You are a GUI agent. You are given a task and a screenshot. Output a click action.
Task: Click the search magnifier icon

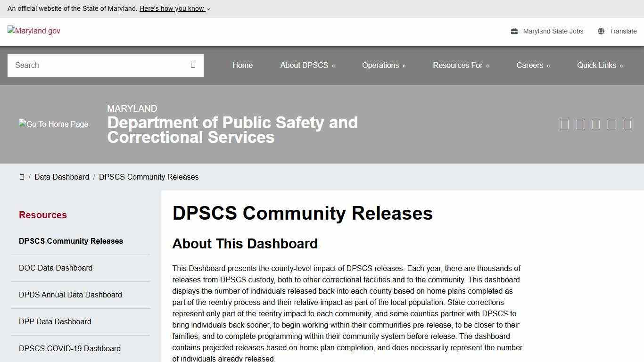[x=193, y=65]
